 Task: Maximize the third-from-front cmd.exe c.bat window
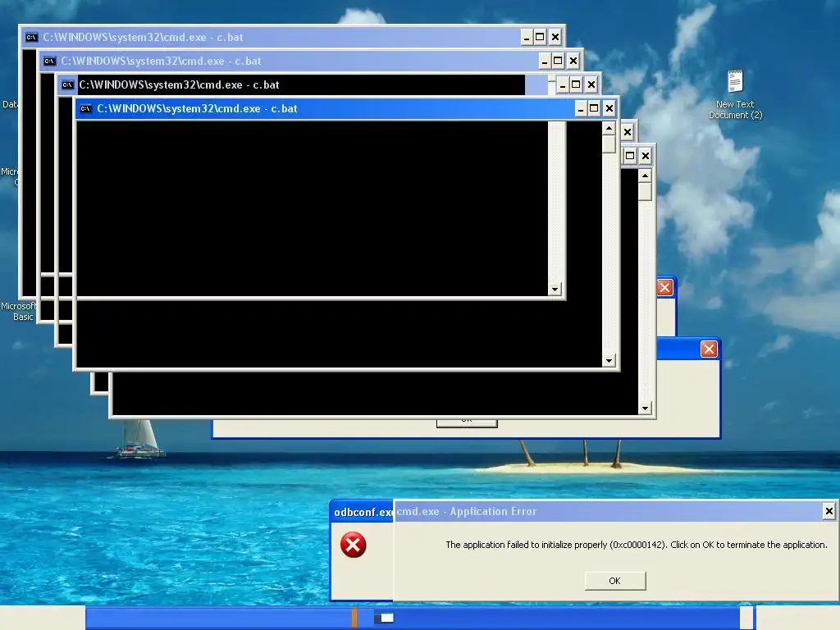coord(558,61)
